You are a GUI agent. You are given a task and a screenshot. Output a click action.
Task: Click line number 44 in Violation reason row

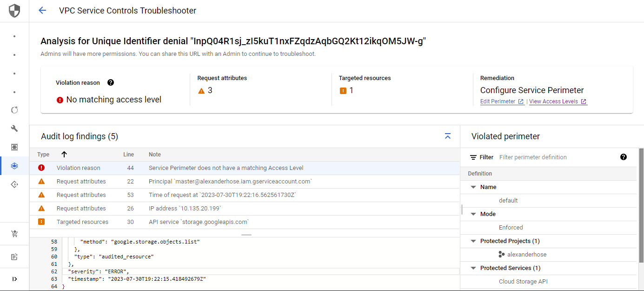point(130,168)
